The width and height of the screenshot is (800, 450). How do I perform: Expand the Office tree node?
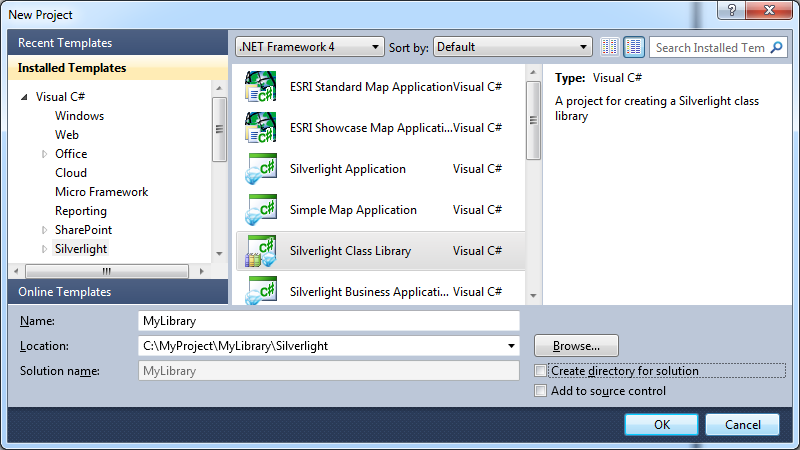pos(44,154)
